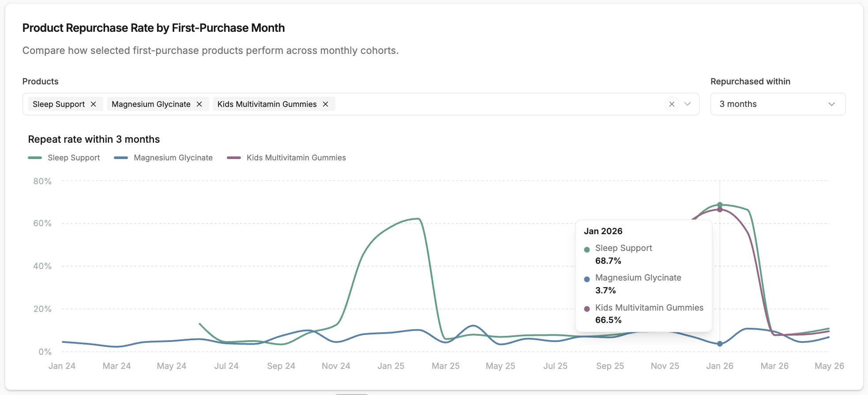Click the Kids Multivitamin Gummies point at Jan 26
Image resolution: width=868 pixels, height=395 pixels.
(720, 209)
